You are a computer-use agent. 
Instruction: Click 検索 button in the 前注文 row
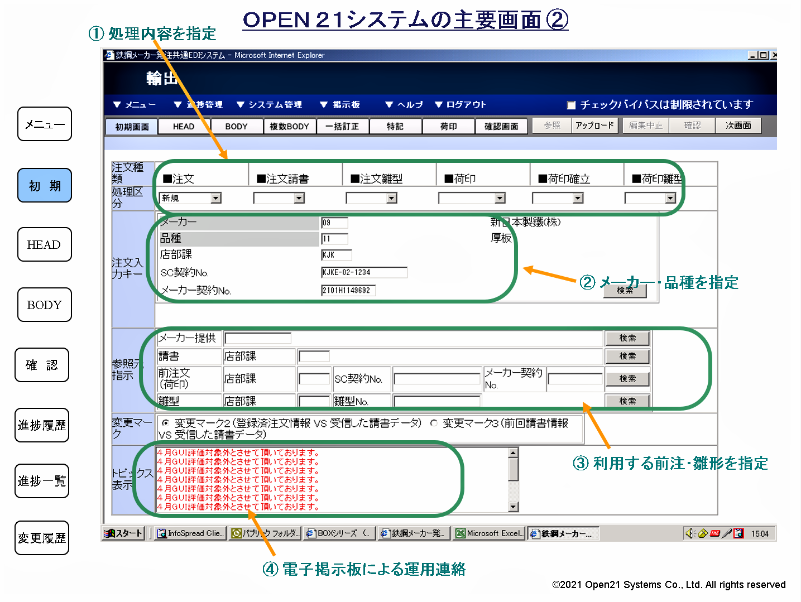[628, 379]
